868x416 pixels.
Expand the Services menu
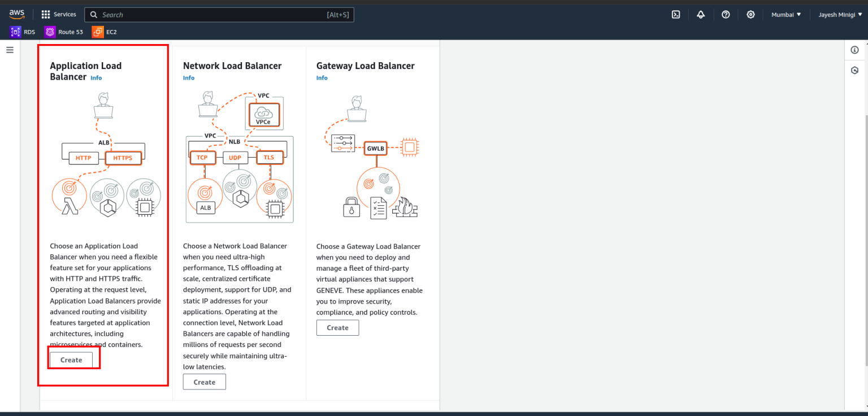tap(59, 14)
